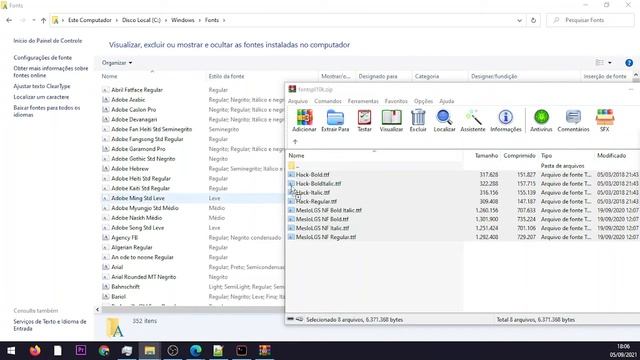This screenshot has width=640, height=360.
Task: Go back in the Fonts explorer window
Action: (9, 20)
